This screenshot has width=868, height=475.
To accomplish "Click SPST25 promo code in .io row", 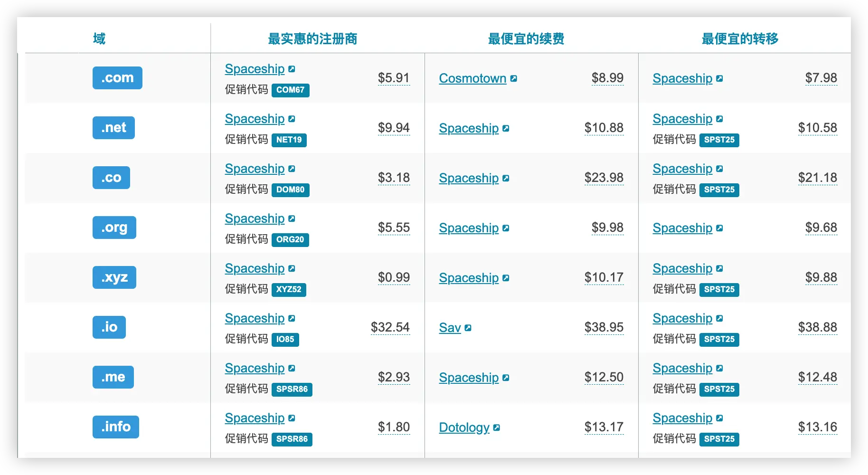I will 719,339.
